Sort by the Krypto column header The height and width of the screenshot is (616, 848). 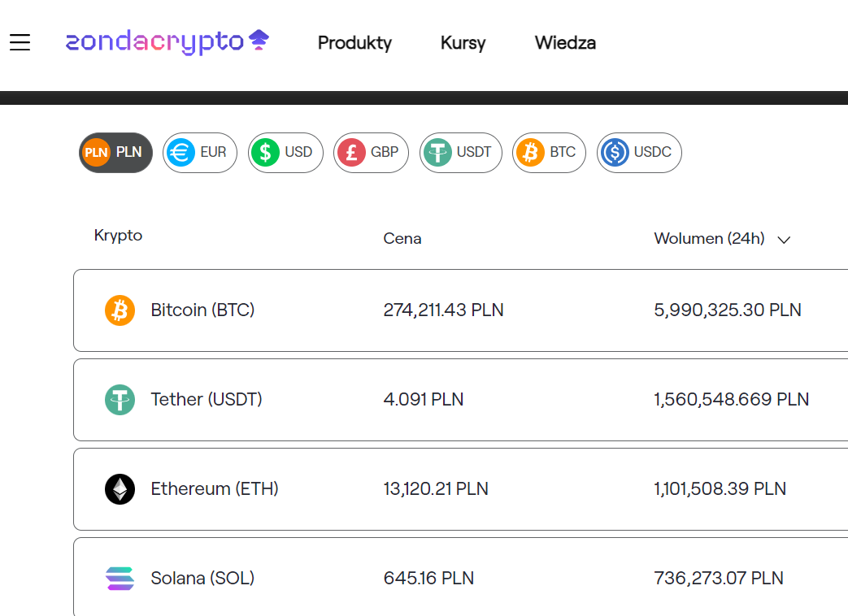(x=118, y=236)
